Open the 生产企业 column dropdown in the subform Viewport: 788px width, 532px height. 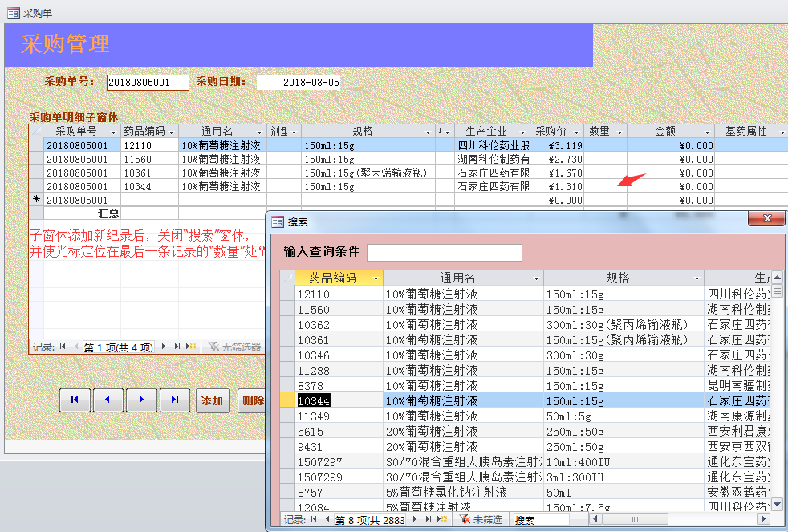[x=522, y=132]
